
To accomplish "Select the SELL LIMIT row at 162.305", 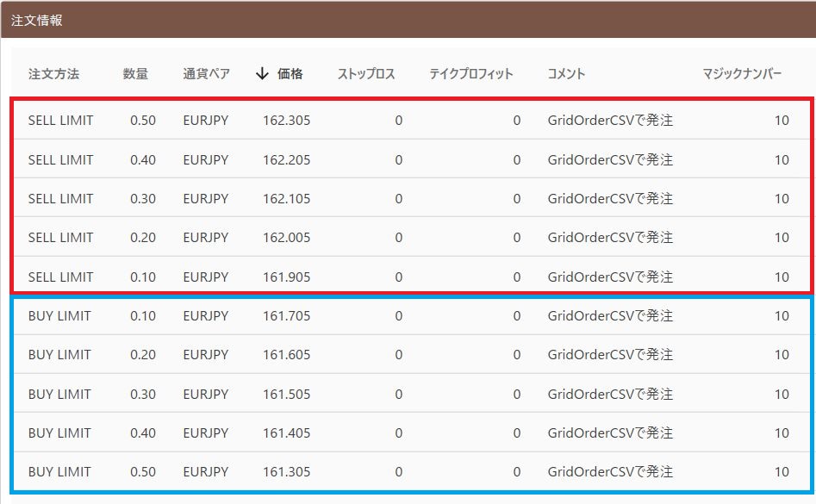I will [411, 120].
